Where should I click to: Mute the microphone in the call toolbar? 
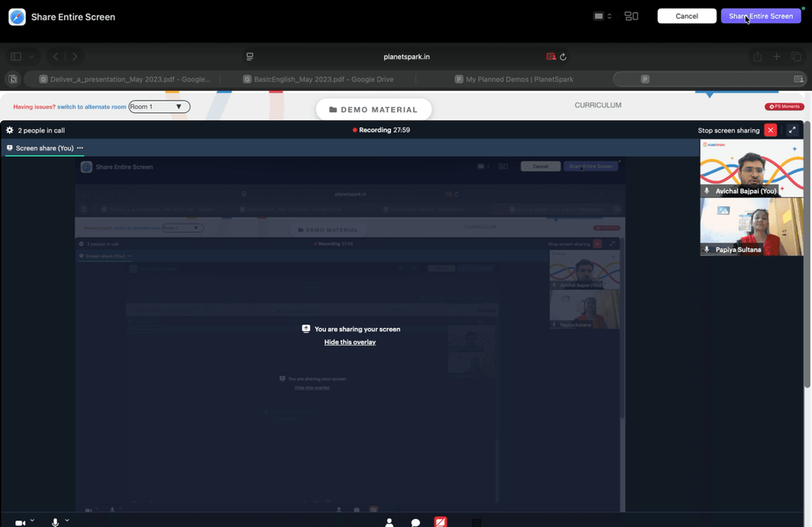pos(55,522)
